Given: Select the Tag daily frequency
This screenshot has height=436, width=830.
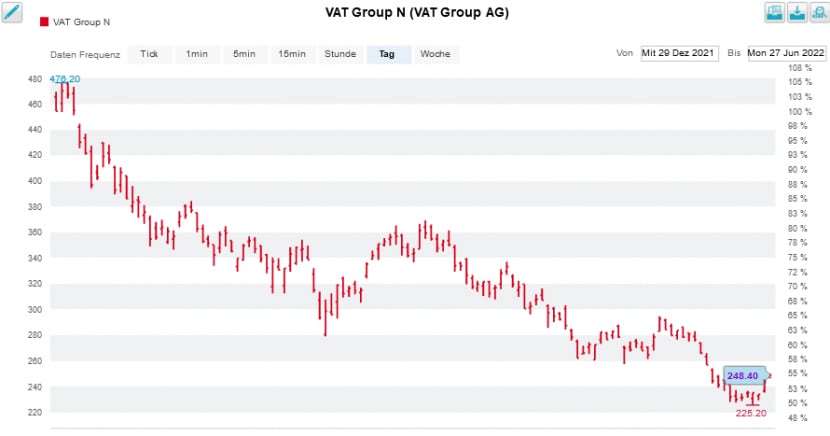Looking at the screenshot, I should tap(388, 54).
